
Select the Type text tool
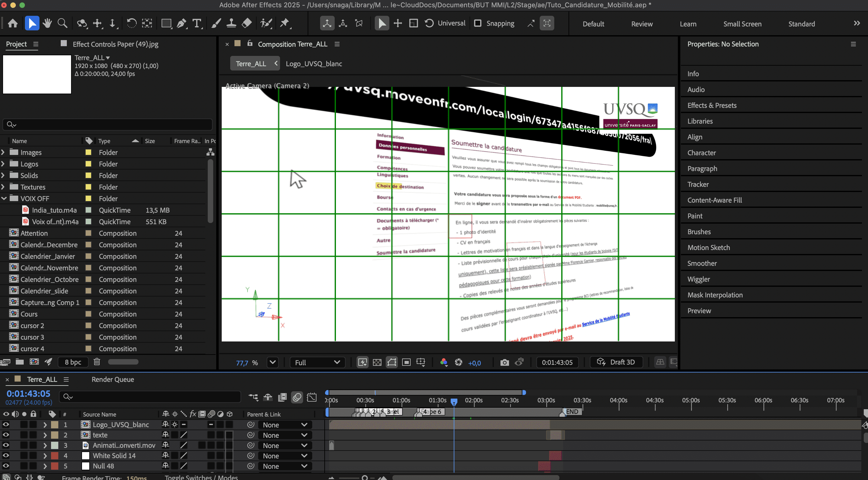click(196, 23)
